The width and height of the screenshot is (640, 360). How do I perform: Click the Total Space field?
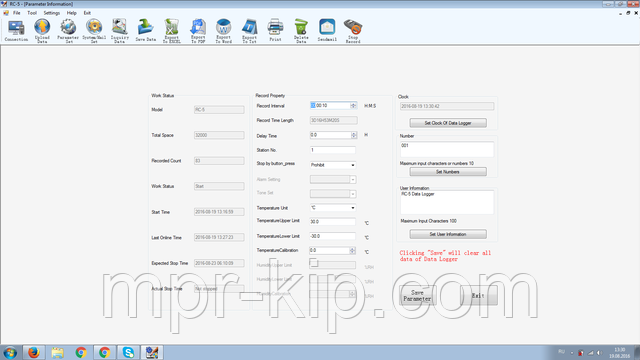219,135
